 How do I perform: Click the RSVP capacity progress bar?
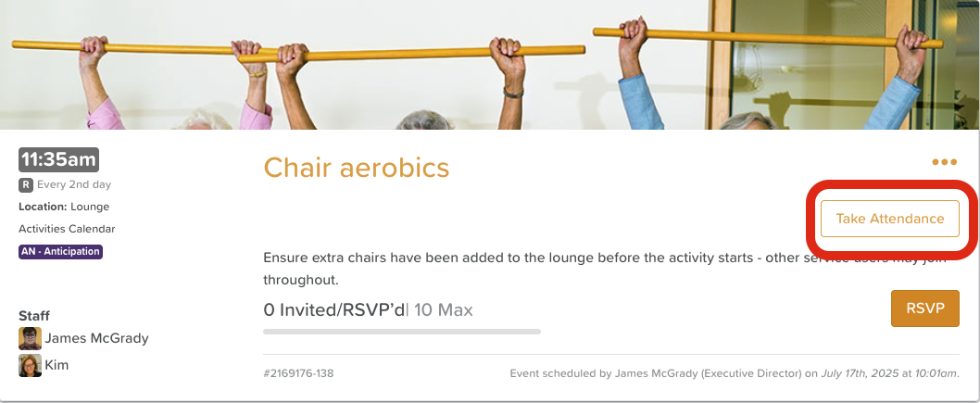click(x=401, y=331)
